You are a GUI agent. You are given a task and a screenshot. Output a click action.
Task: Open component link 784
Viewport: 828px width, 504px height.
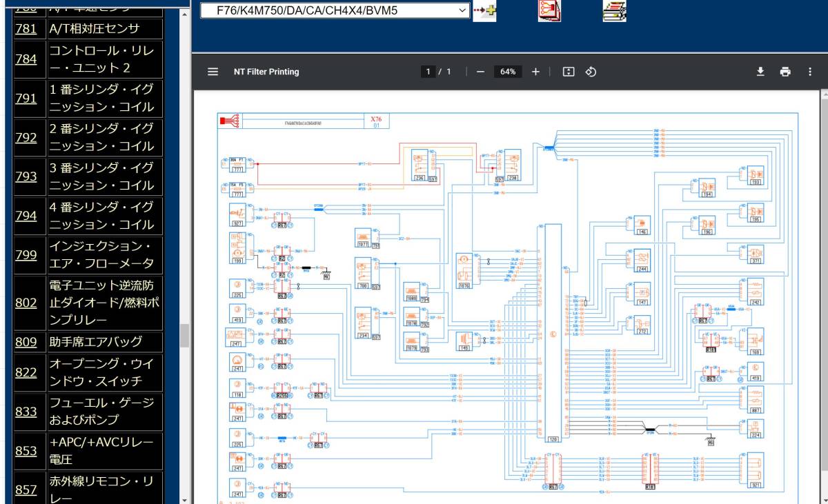pyautogui.click(x=26, y=59)
